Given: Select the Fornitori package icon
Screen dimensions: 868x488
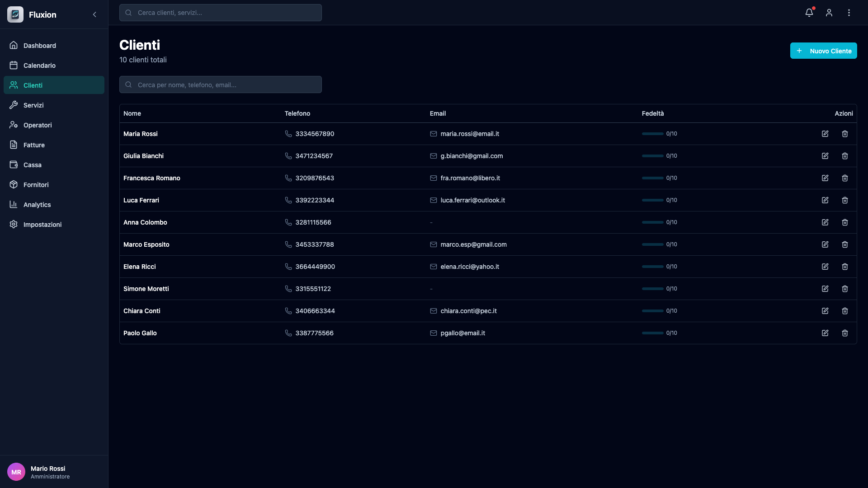Looking at the screenshot, I should [x=14, y=184].
